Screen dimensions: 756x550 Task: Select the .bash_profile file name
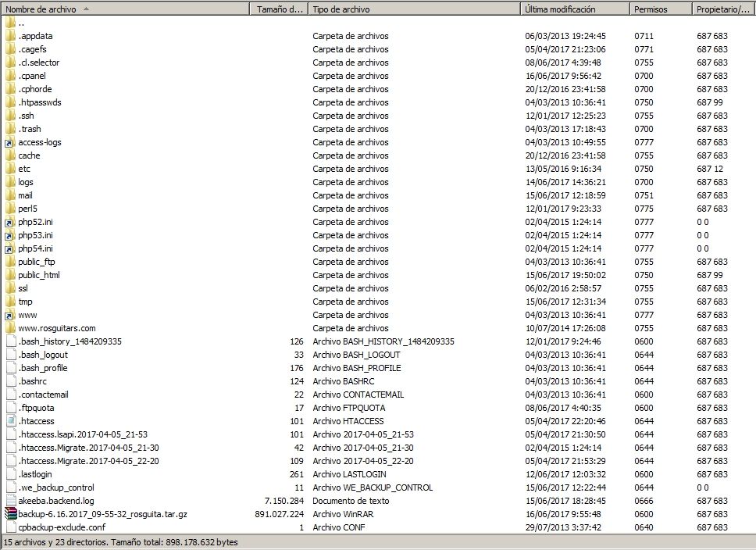pos(44,368)
